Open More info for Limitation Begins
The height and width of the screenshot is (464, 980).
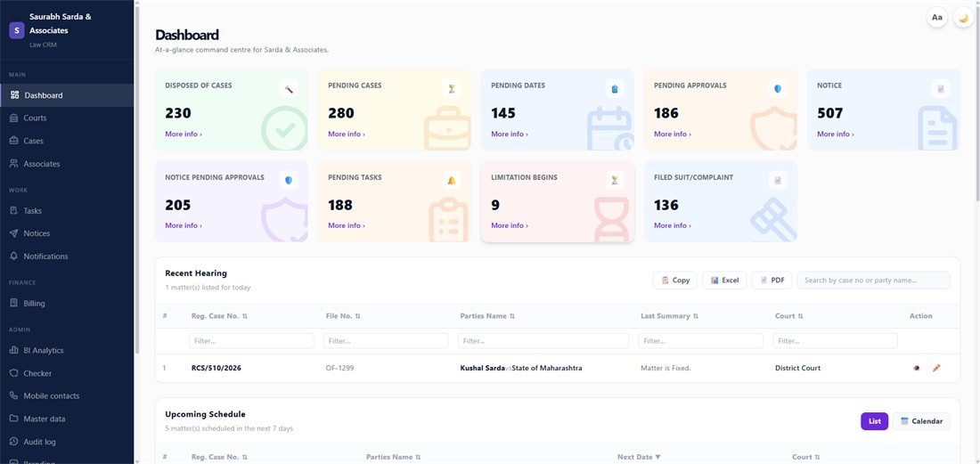(x=510, y=225)
